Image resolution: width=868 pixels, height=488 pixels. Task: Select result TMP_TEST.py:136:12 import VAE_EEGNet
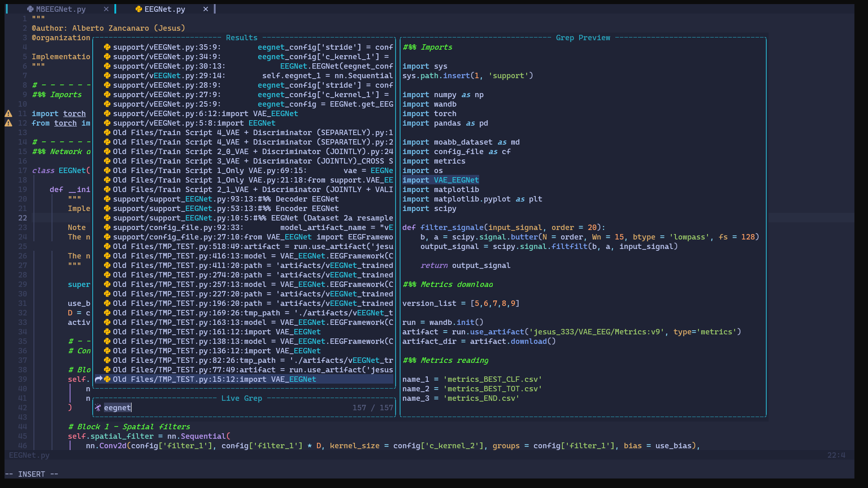(244, 351)
